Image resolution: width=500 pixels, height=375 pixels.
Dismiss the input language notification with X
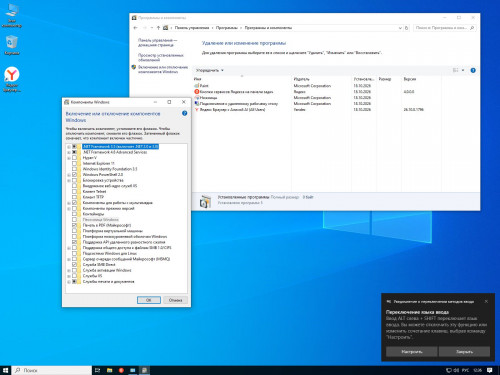[486, 301]
